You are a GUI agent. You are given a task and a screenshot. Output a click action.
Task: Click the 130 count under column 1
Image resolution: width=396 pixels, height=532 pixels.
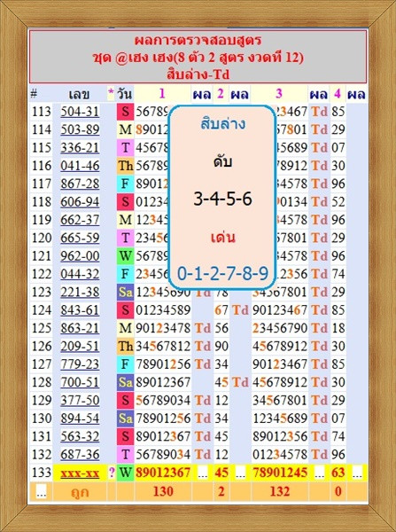tap(163, 491)
